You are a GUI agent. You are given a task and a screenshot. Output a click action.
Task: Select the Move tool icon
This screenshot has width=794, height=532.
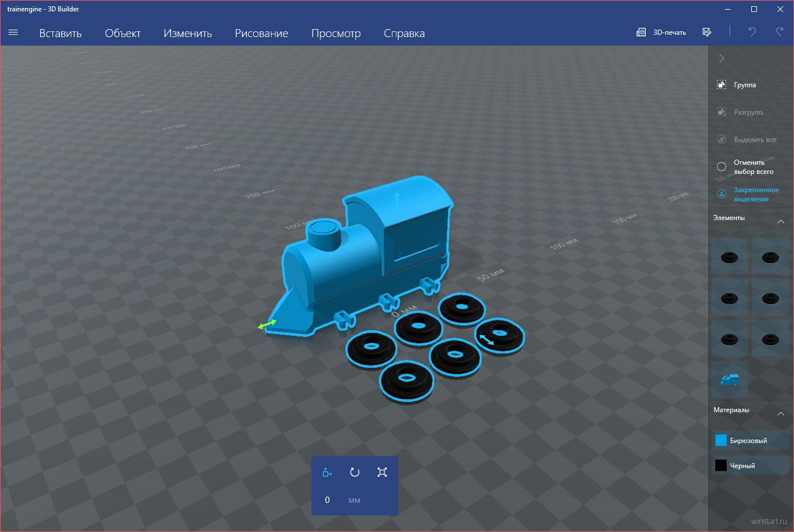[x=327, y=472]
